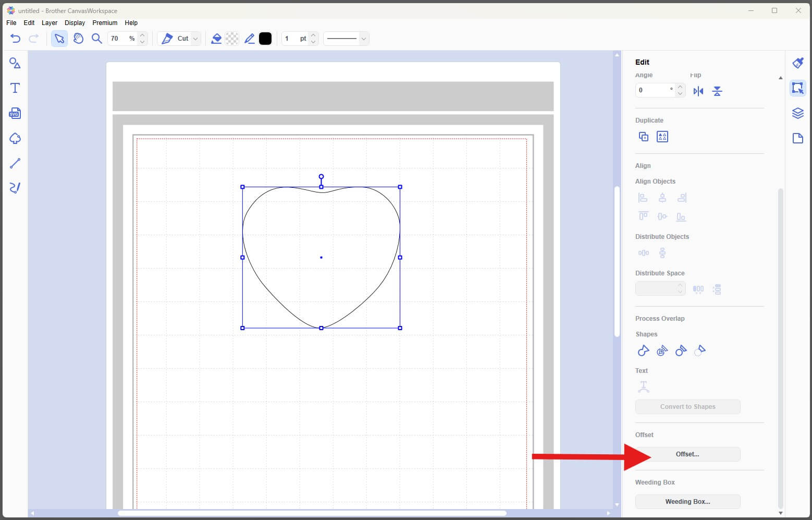This screenshot has width=812, height=520.
Task: Open the Help menu
Action: (131, 23)
